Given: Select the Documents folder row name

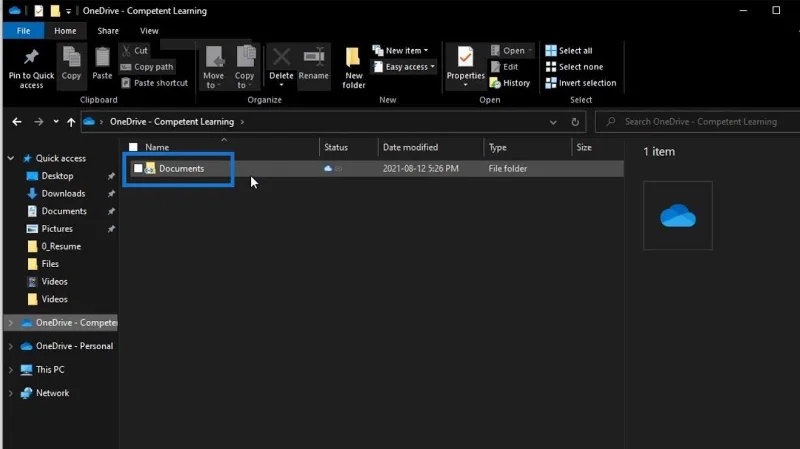Looking at the screenshot, I should 181,168.
